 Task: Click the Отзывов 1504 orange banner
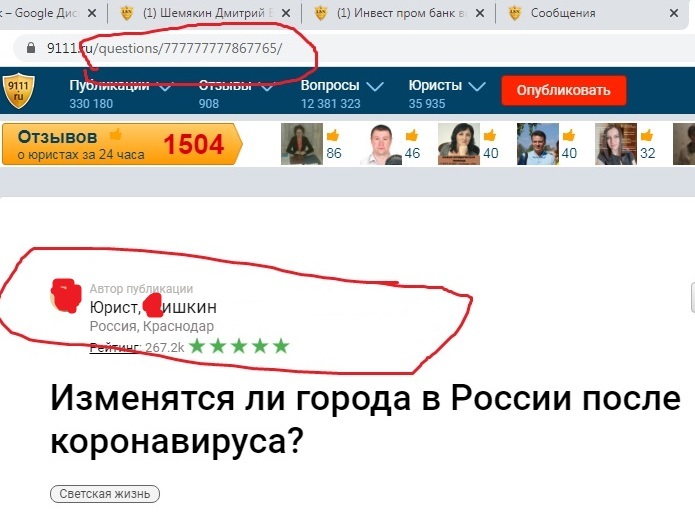coord(122,144)
